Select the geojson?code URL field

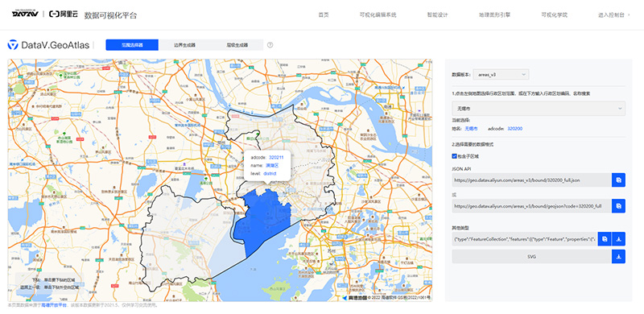(531, 206)
